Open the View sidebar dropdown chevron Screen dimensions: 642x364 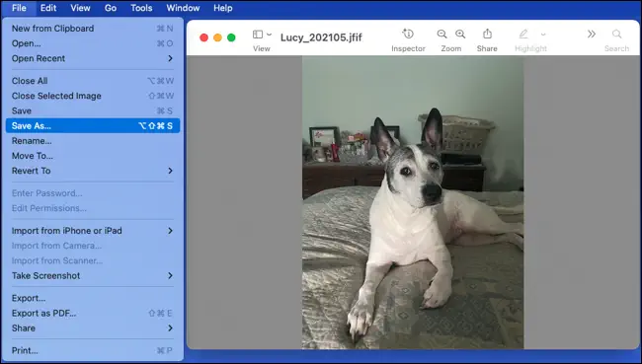coord(269,35)
